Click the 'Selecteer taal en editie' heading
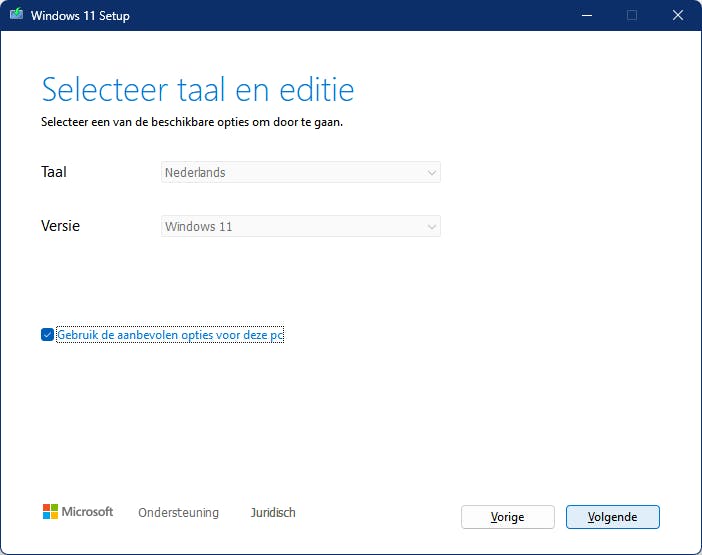 198,90
